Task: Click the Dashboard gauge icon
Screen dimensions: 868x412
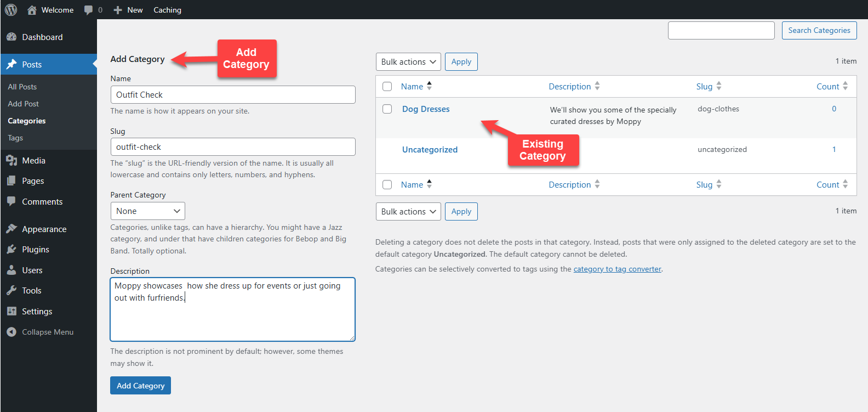Action: point(12,37)
